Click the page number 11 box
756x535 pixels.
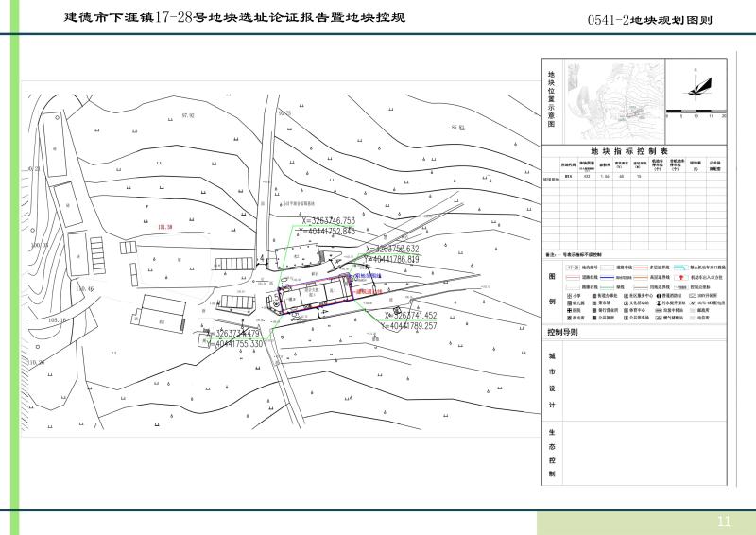(725, 521)
